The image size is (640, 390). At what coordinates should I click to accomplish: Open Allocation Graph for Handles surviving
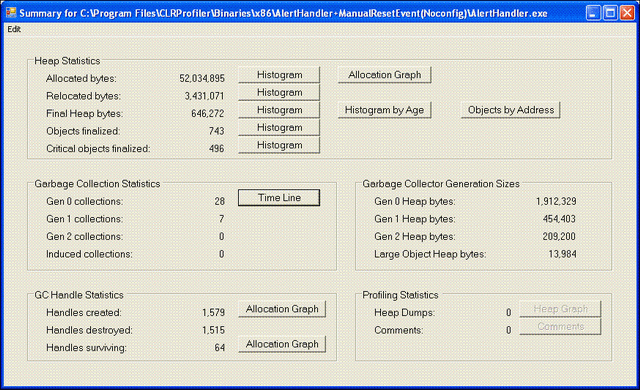(x=282, y=344)
